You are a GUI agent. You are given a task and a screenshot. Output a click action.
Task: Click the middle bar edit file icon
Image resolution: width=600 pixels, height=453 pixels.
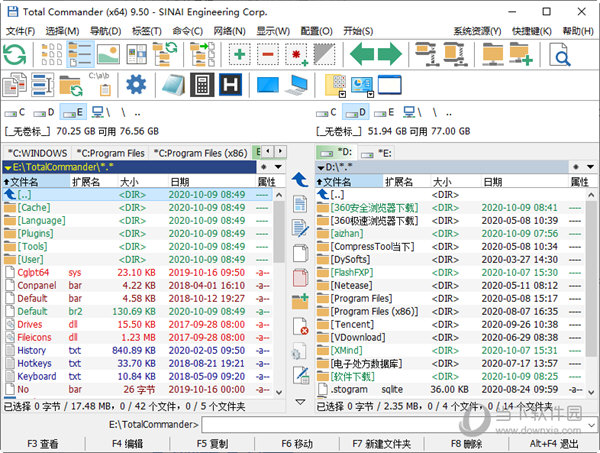(300, 228)
